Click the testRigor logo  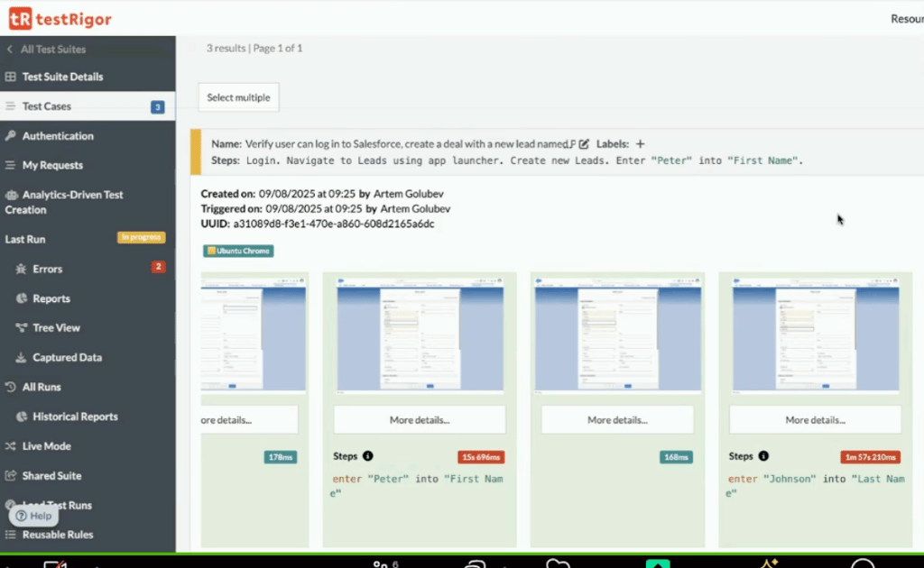pyautogui.click(x=60, y=19)
